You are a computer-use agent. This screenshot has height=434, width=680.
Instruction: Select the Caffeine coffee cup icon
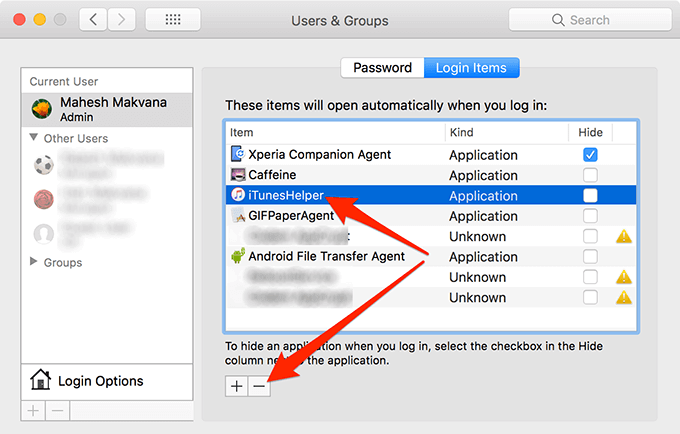238,175
